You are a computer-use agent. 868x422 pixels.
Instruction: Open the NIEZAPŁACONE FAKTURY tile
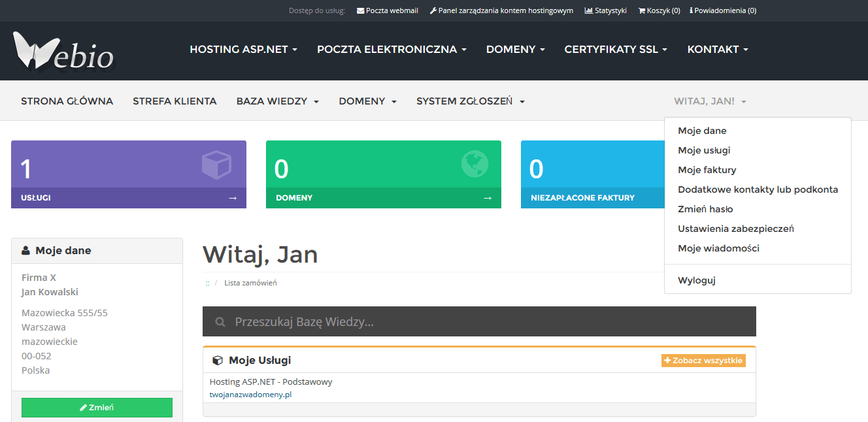[x=592, y=174]
